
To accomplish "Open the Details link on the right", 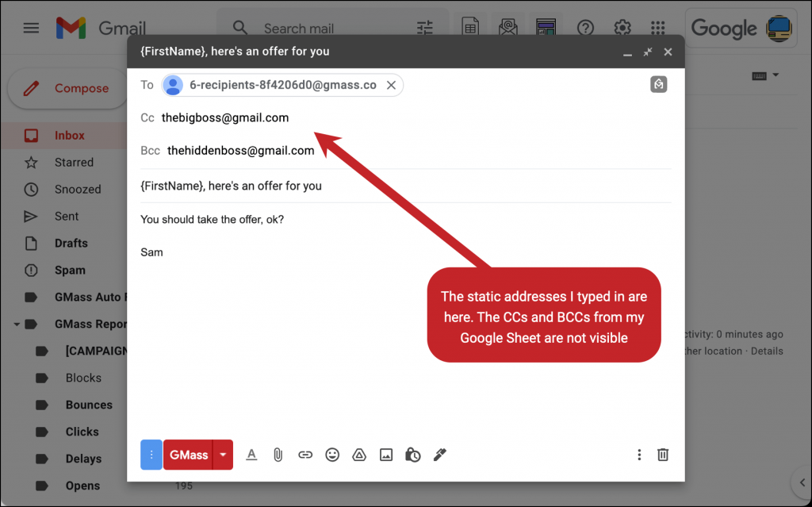I will (766, 351).
